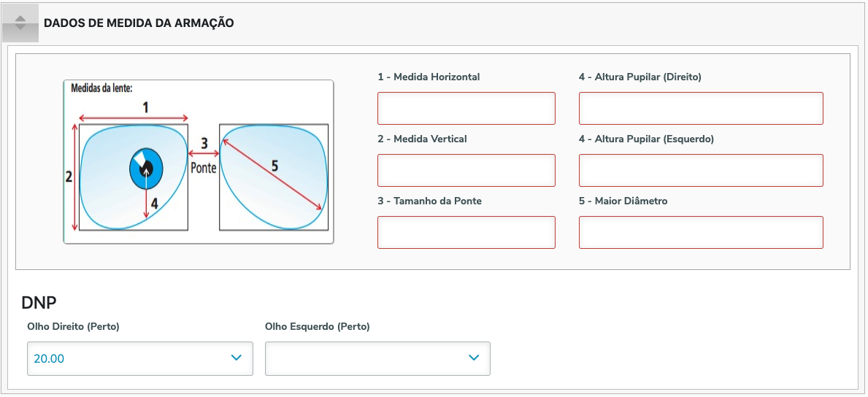Screen dimensions: 868x397
Task: Collapse the Dados de Medida da Armação section
Action: [x=20, y=23]
